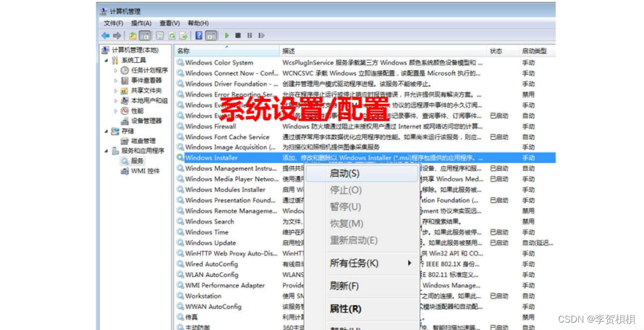
Task: Collapse the 服务和应用程序 tree node
Action: (x=106, y=151)
